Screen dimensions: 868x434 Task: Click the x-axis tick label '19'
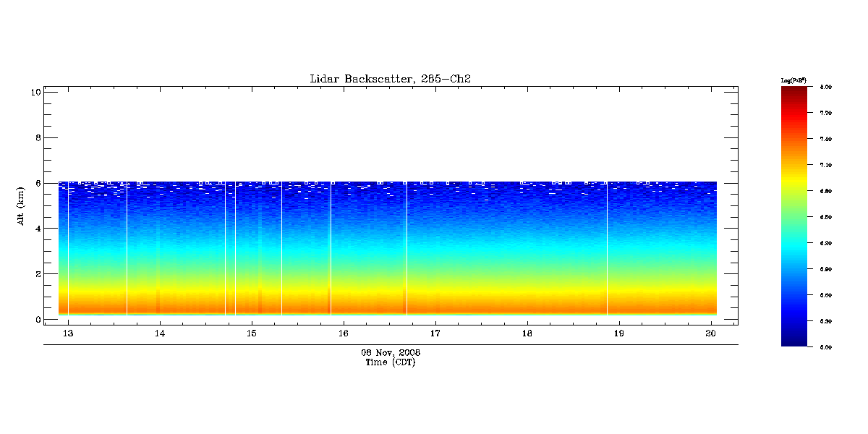[619, 333]
